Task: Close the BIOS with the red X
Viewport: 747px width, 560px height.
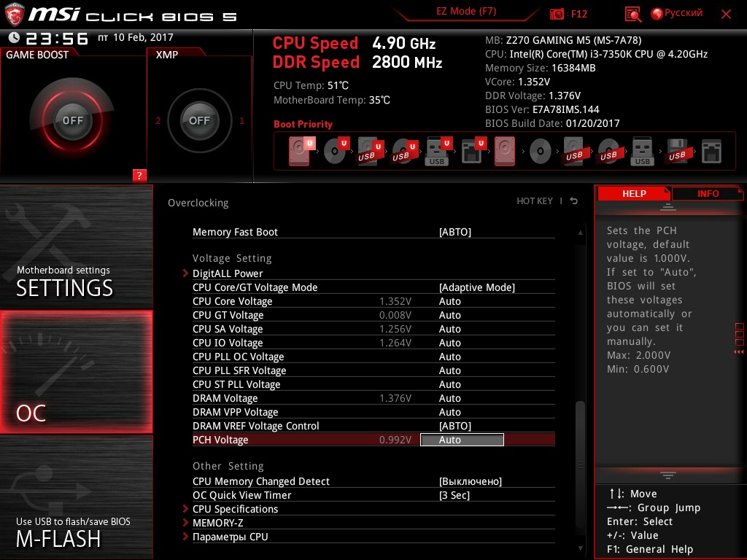Action: 726,15
